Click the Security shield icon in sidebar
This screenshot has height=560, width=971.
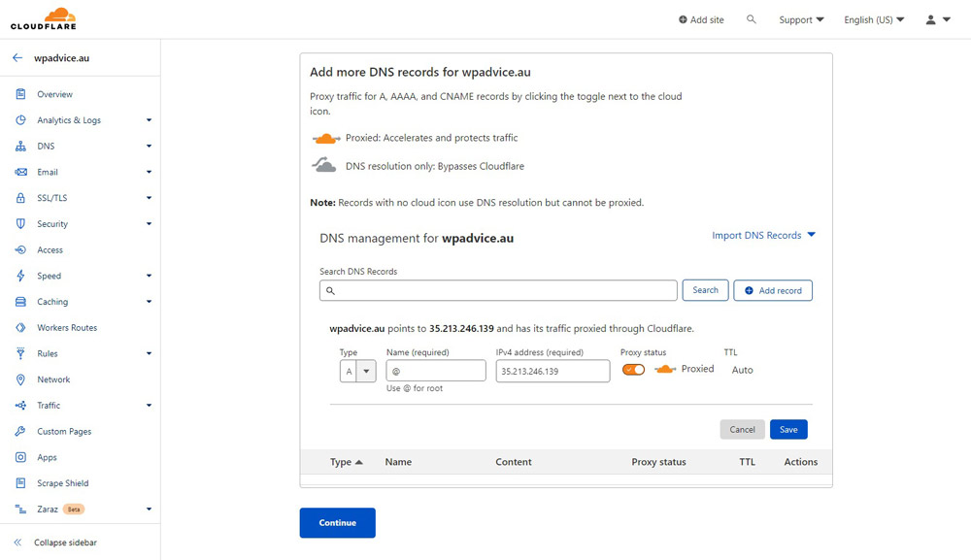pos(20,223)
